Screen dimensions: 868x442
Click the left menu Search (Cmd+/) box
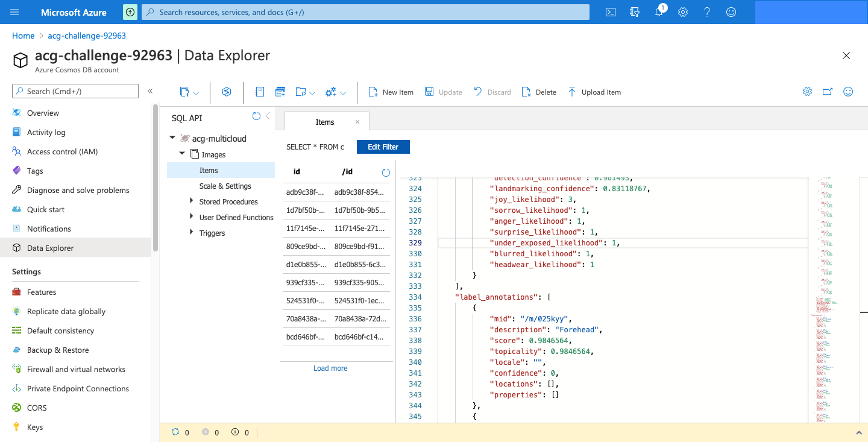(75, 91)
